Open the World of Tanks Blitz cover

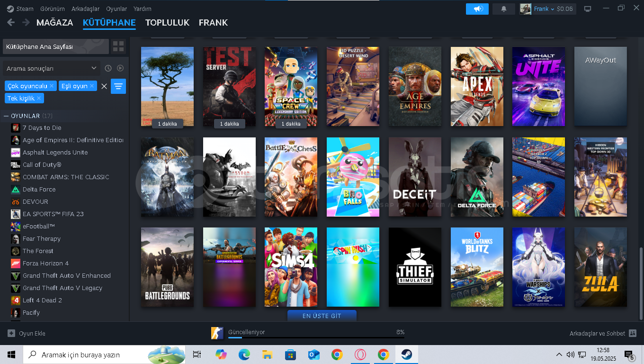(x=477, y=267)
